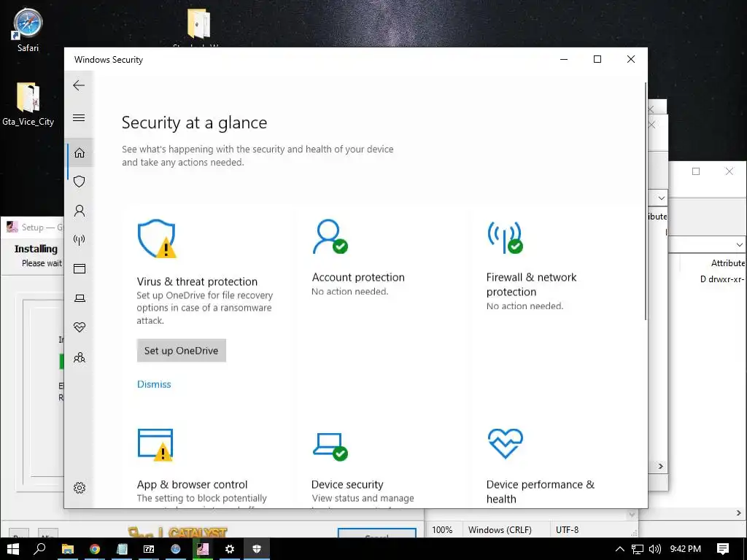Image resolution: width=747 pixels, height=560 pixels.
Task: Maximize the background window on the right
Action: click(x=696, y=171)
